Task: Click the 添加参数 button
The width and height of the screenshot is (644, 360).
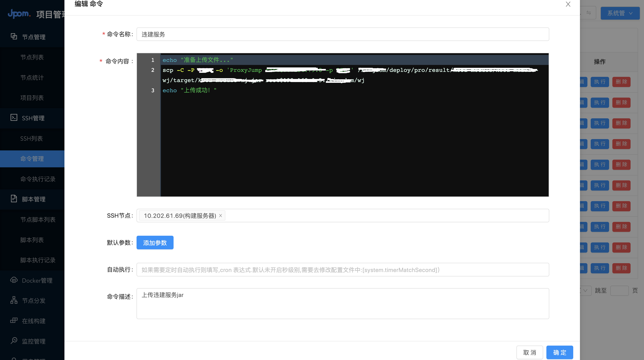Action: pyautogui.click(x=155, y=243)
